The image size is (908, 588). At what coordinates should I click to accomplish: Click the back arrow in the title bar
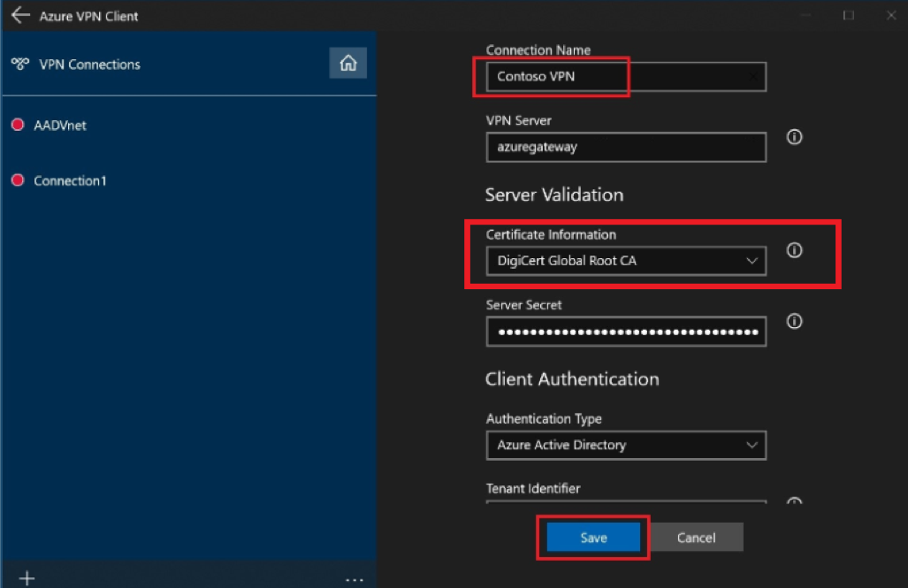(20, 15)
